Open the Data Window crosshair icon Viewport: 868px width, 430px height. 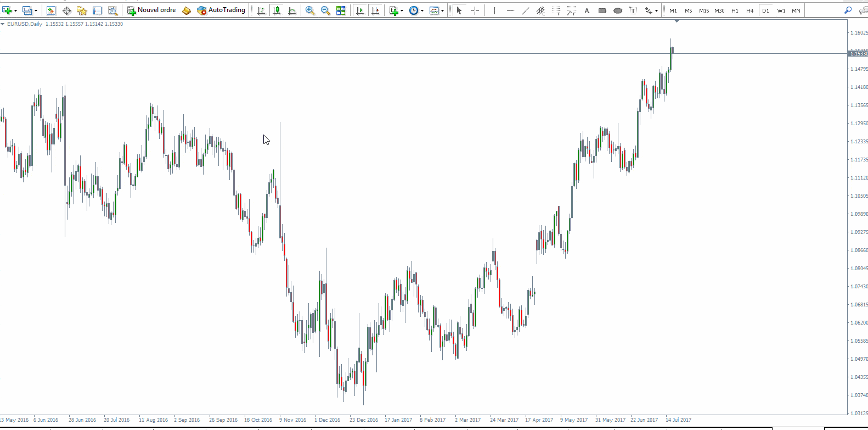[x=66, y=10]
